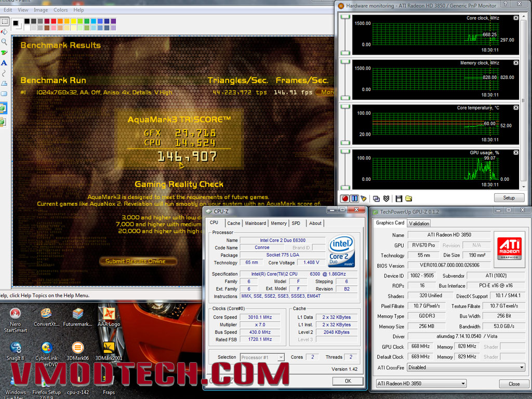
Task: Open the Help menu in Paint
Action: tap(79, 10)
